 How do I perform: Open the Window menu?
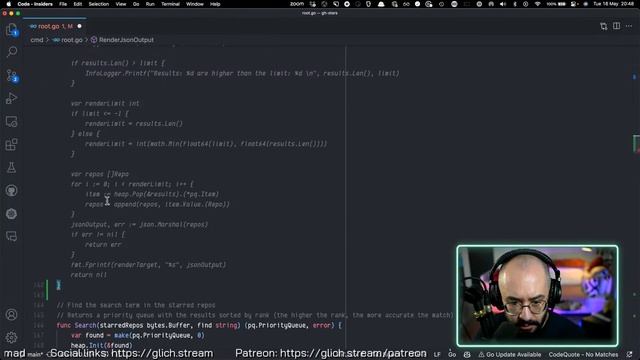click(x=195, y=4)
